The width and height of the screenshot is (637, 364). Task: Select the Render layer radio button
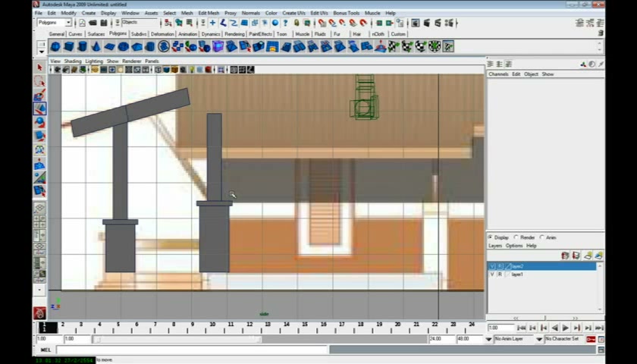point(516,237)
